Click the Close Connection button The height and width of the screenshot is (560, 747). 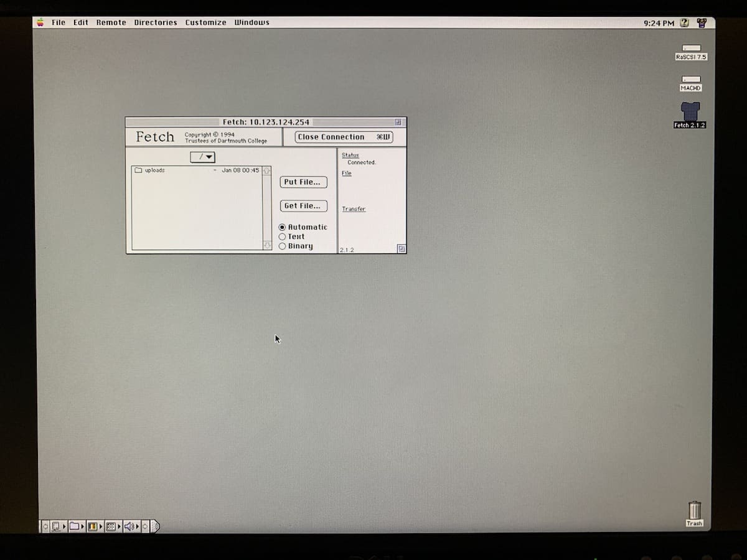(x=344, y=137)
